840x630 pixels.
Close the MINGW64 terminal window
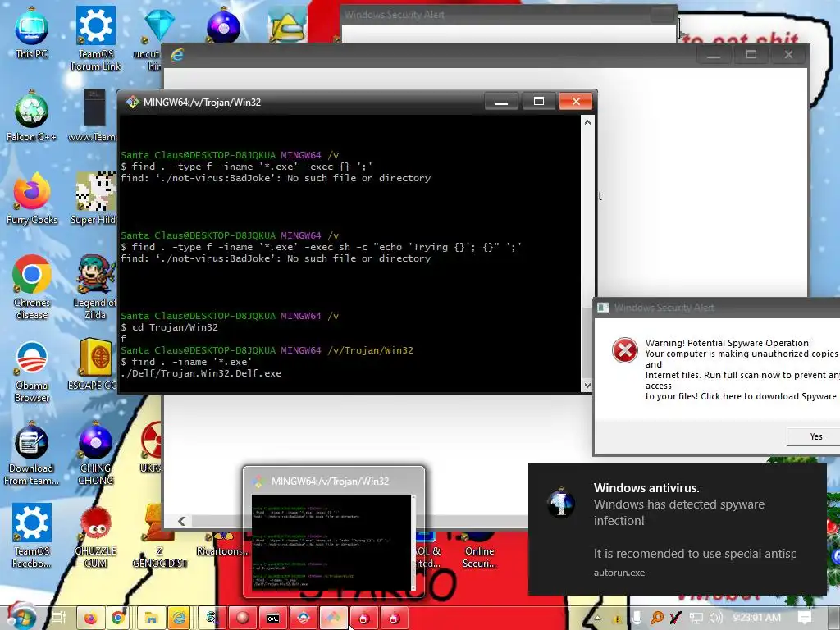576,101
